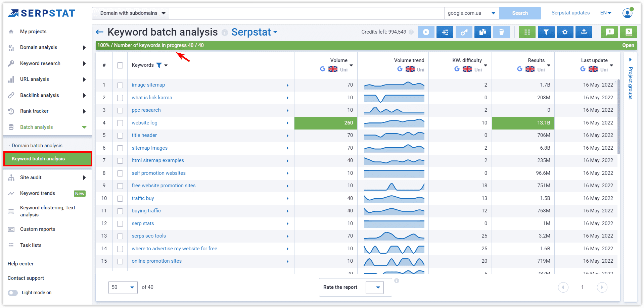Click the Search button
The width and height of the screenshot is (644, 308).
(x=520, y=13)
